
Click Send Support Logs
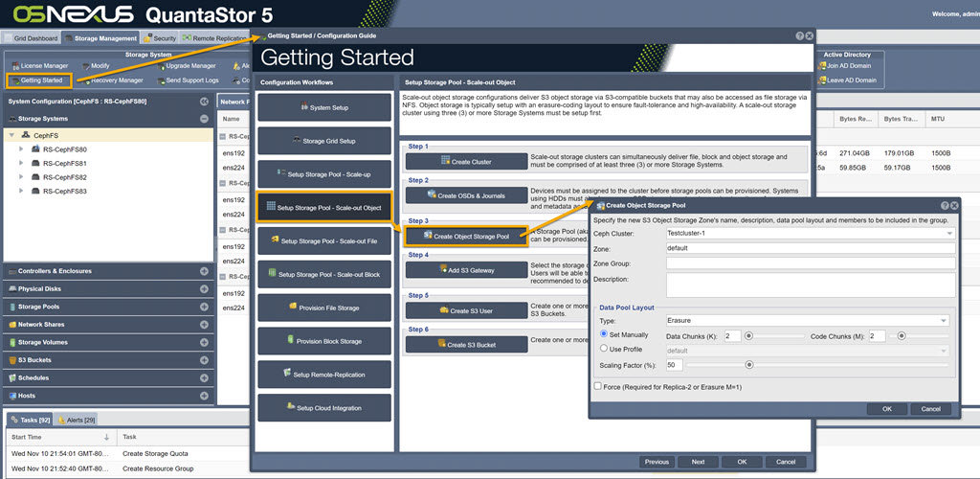[188, 80]
